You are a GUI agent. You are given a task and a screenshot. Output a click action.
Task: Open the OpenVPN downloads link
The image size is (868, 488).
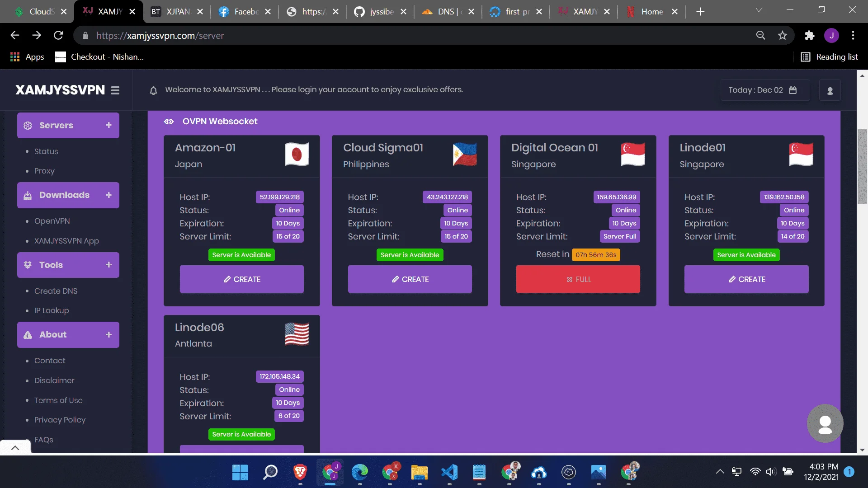(52, 221)
